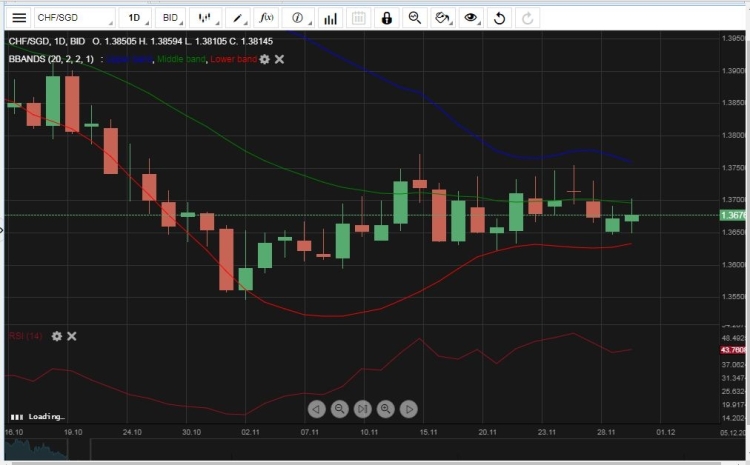
Task: Click the zoom magnifier toolbar icon
Action: 414,18
